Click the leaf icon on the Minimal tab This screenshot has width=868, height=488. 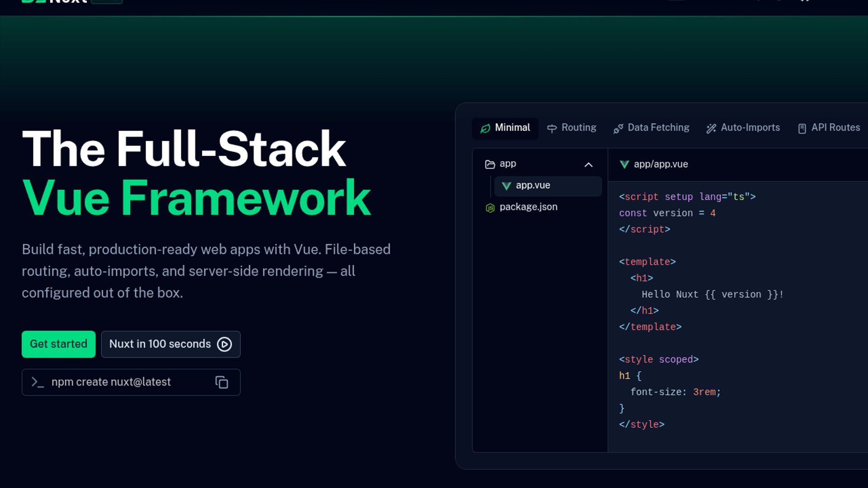pos(485,129)
